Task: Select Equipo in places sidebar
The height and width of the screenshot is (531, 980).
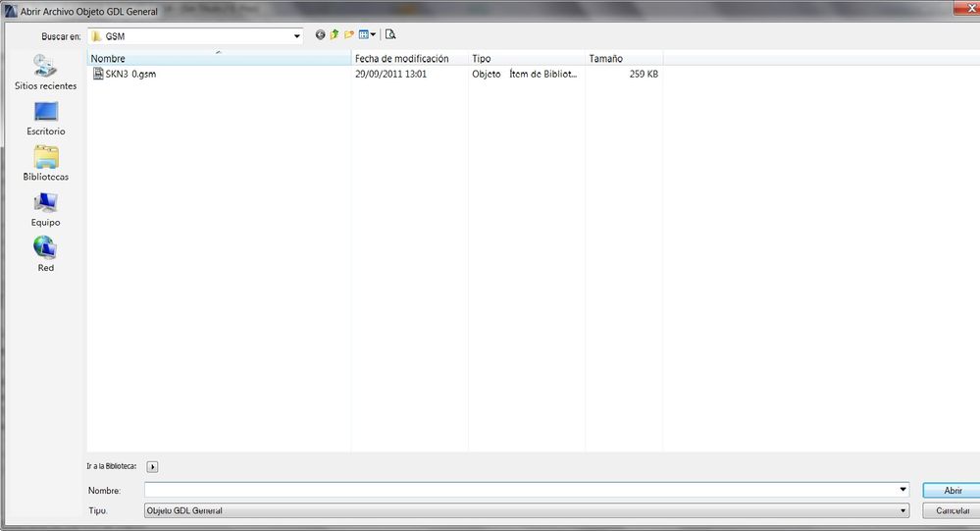Action: coord(46,209)
